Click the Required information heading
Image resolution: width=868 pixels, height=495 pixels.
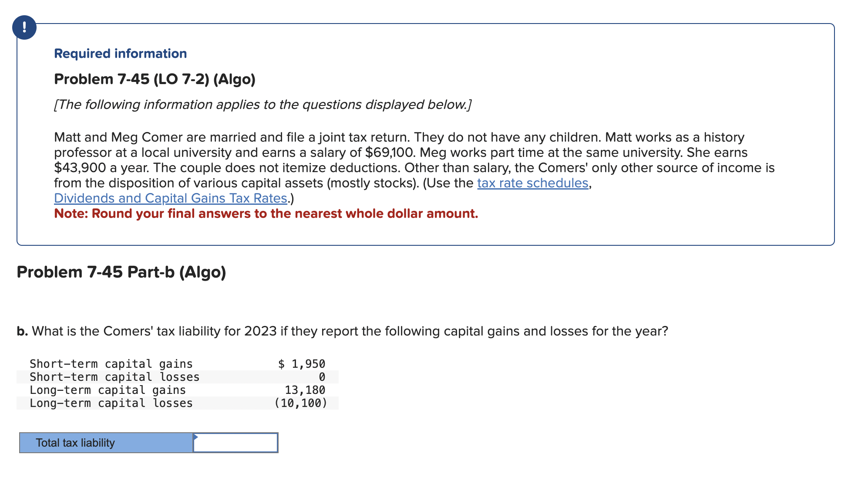click(120, 53)
